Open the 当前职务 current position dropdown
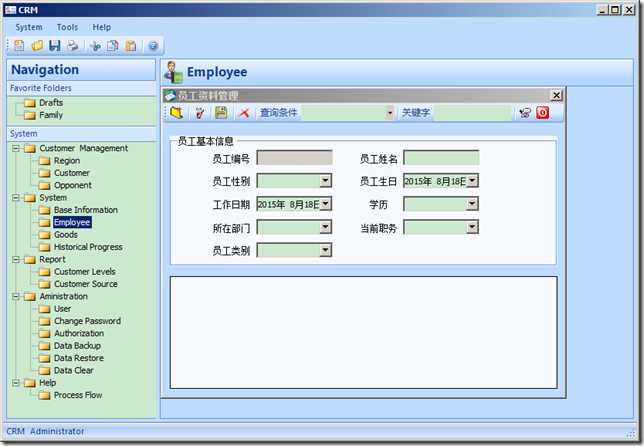Image resolution: width=644 pixels, height=446 pixels. tap(472, 227)
